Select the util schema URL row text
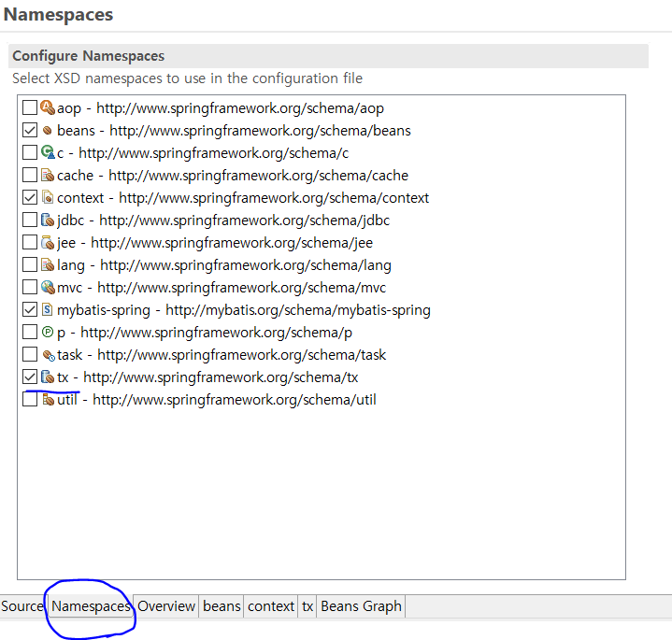Viewport: 672px width, 640px height. pyautogui.click(x=217, y=400)
